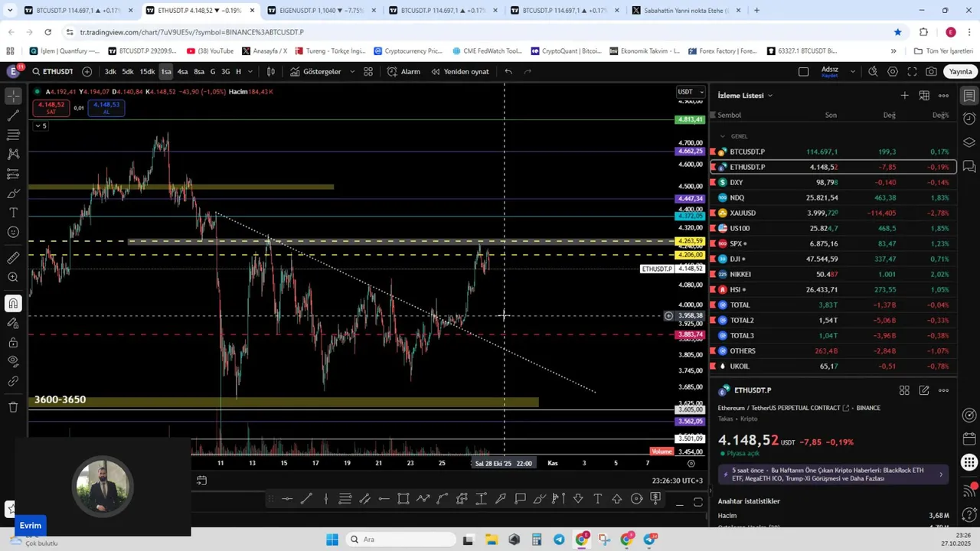The image size is (980, 551).
Task: Collapse the indicator legend with 5 toggle
Action: tap(41, 126)
